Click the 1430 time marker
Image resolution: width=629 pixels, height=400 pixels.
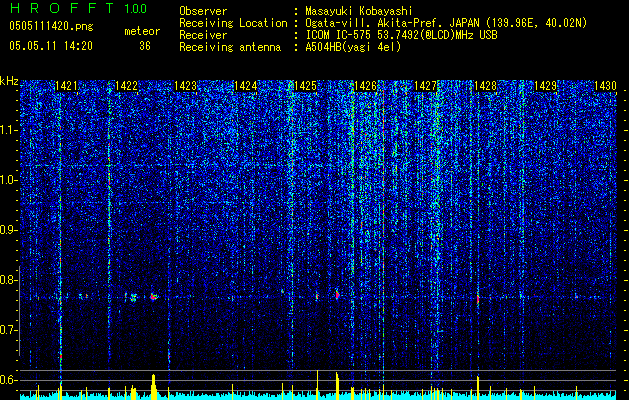tap(605, 86)
